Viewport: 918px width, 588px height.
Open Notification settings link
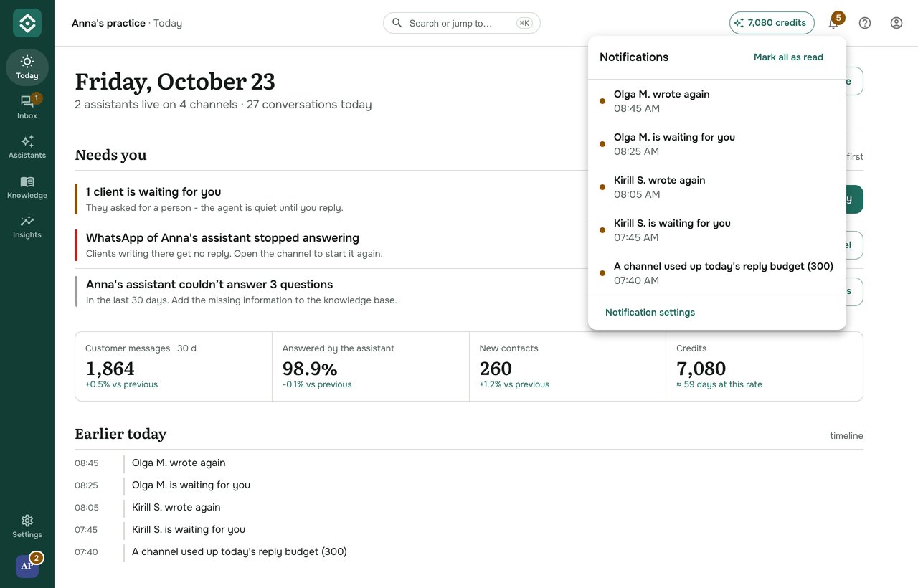pyautogui.click(x=650, y=313)
